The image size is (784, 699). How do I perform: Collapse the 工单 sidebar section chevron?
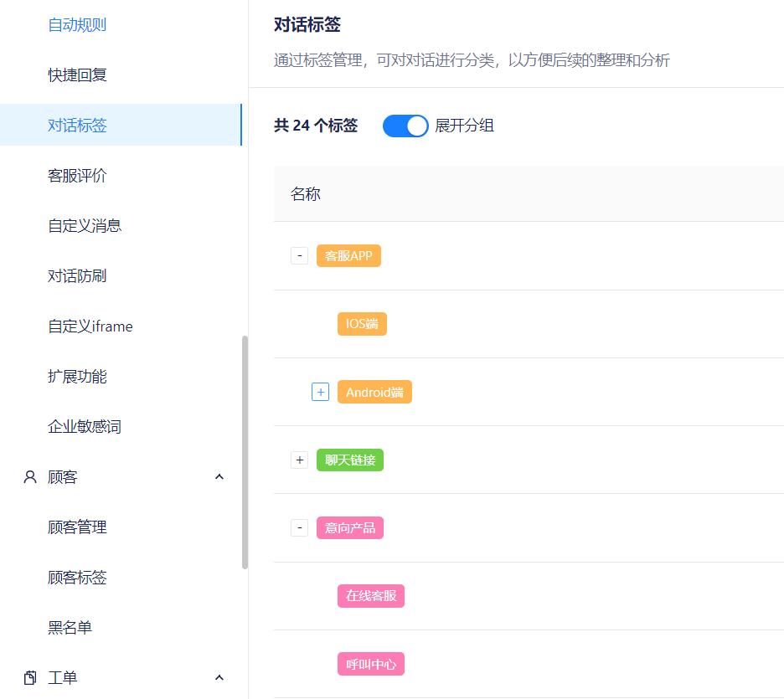219,677
